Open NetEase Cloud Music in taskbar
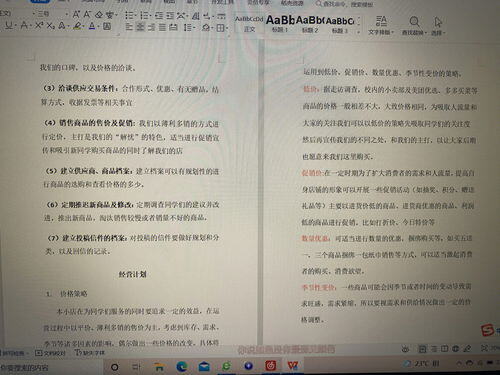This screenshot has height=375, width=500. 270,366
